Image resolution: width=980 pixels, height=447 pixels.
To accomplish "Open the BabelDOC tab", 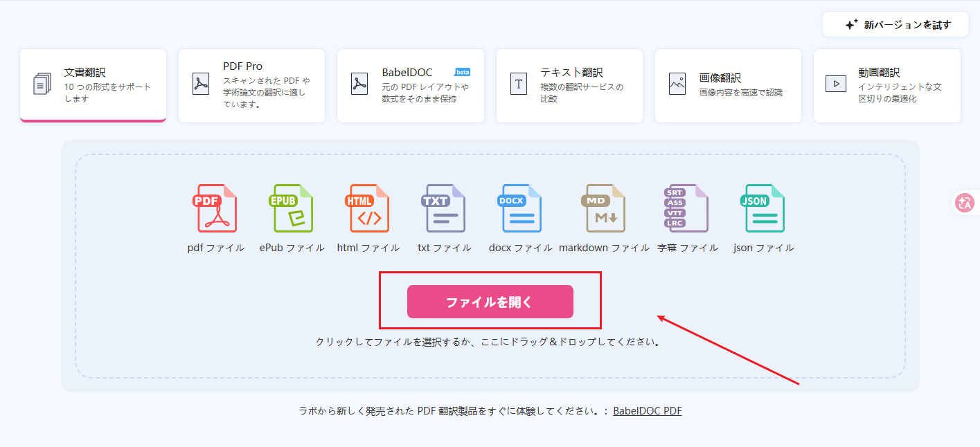I will [411, 85].
